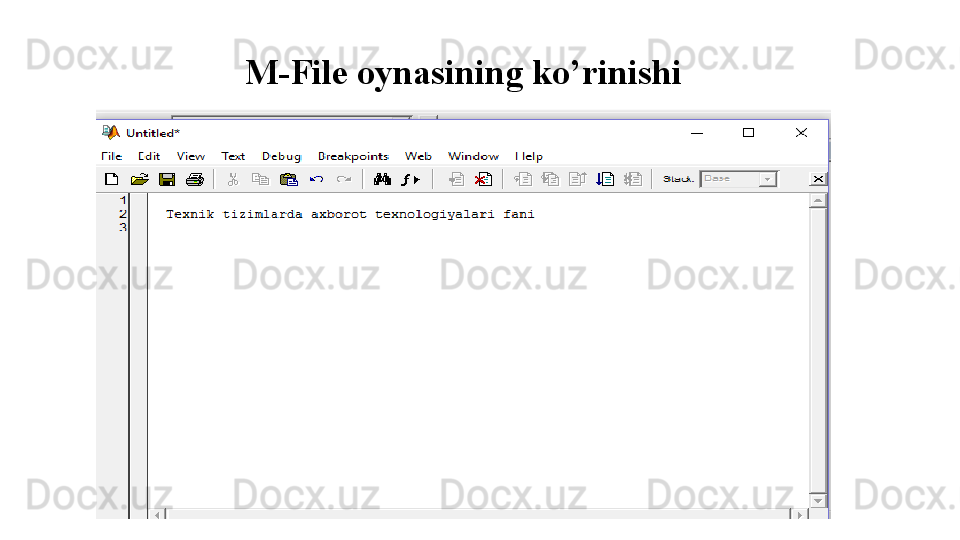Click the vertical scrollbar down arrow

(818, 500)
